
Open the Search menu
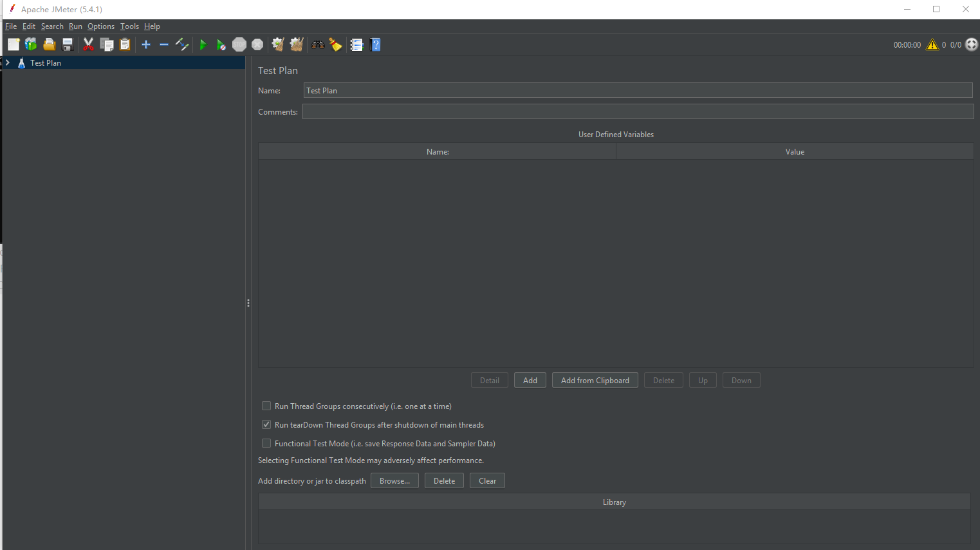pyautogui.click(x=52, y=26)
